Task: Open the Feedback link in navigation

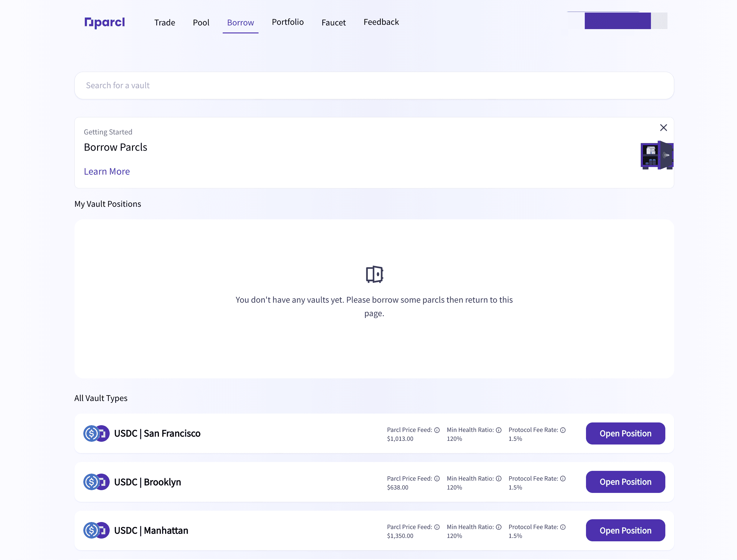Action: coord(381,22)
